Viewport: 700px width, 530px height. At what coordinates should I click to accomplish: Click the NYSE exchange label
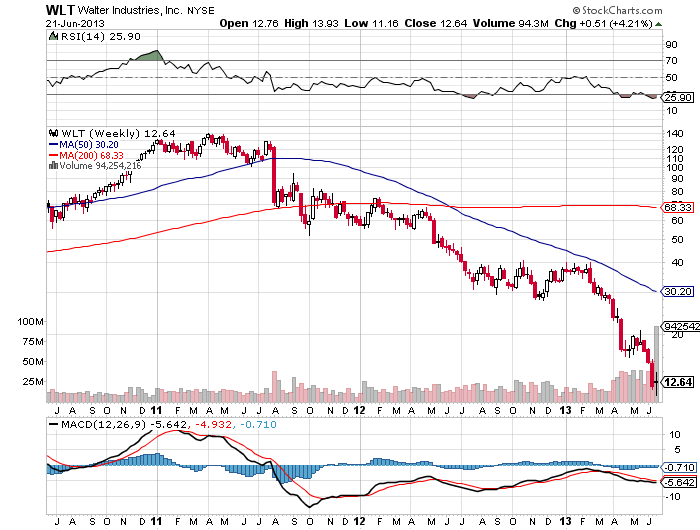click(x=200, y=11)
